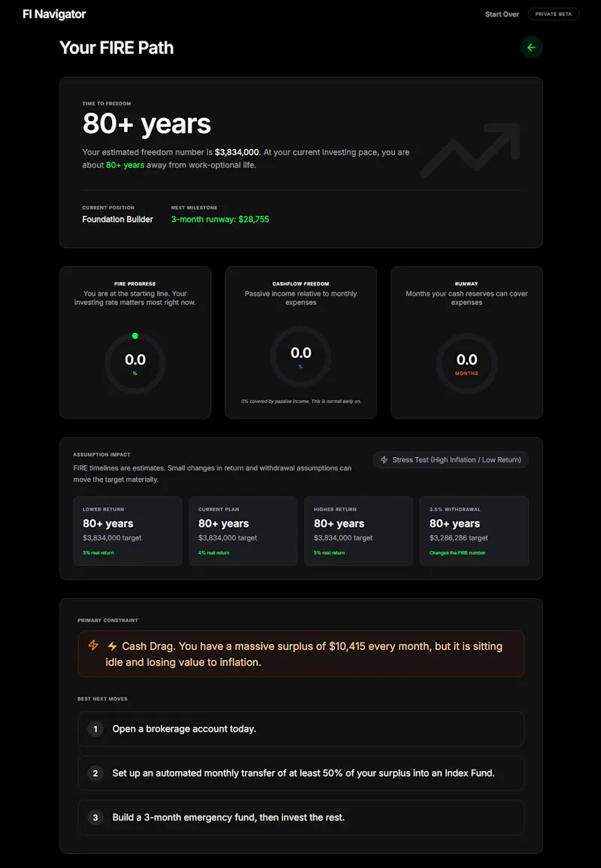This screenshot has width=601, height=868.
Task: Select the 3.5% Withdrawal scenario card
Action: click(x=474, y=531)
